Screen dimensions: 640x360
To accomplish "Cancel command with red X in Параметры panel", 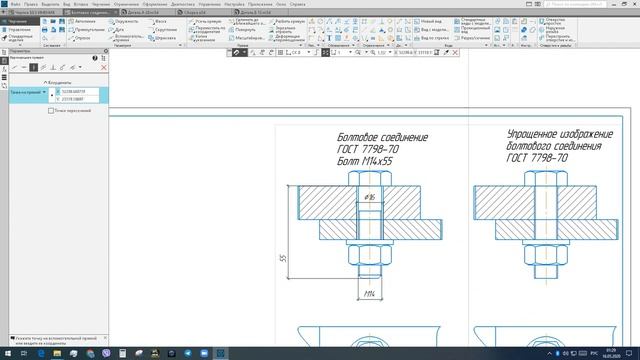I will [x=104, y=67].
